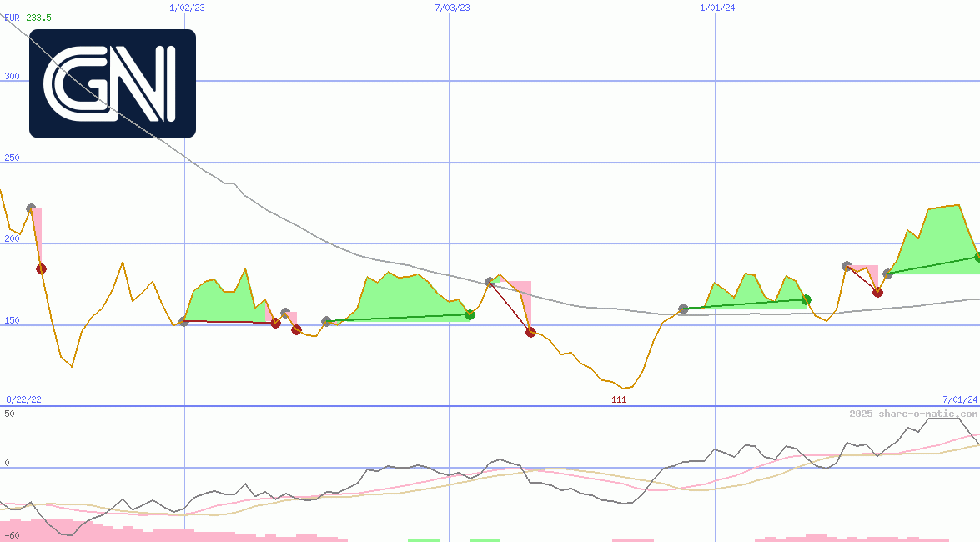Select the green exit marker just right of the 7/03/23 gridline

[x=470, y=314]
